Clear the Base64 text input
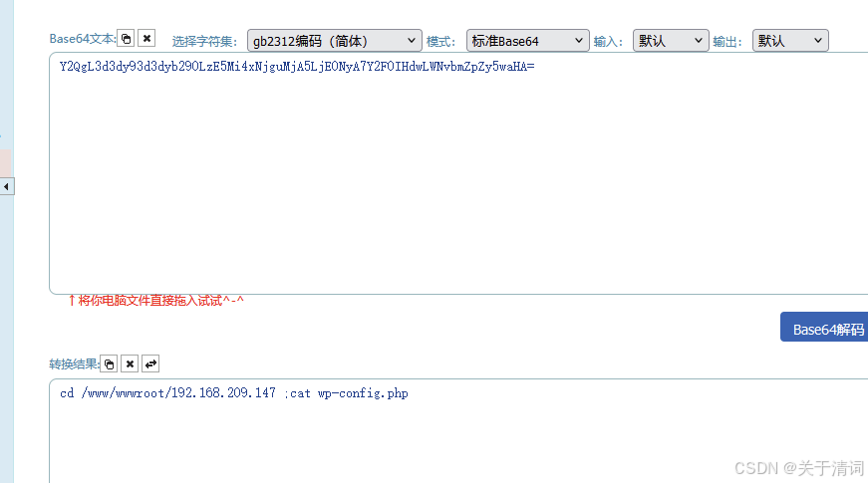The image size is (868, 483). pyautogui.click(x=146, y=38)
